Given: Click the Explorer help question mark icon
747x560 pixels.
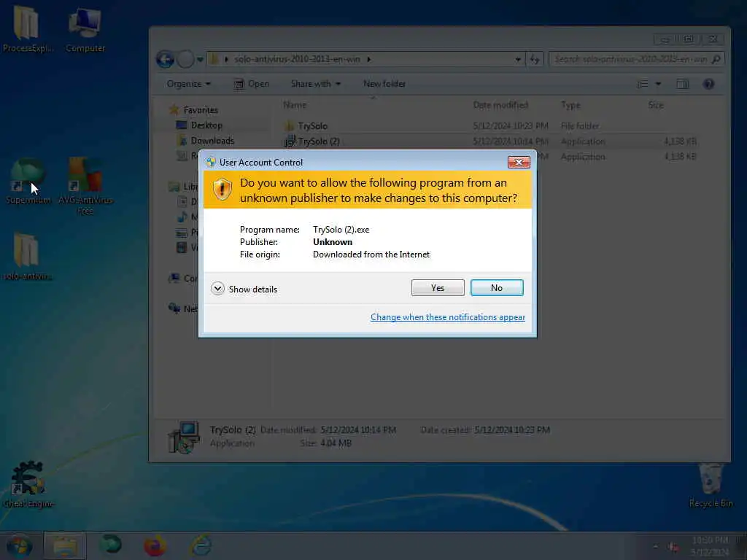Looking at the screenshot, I should [708, 85].
